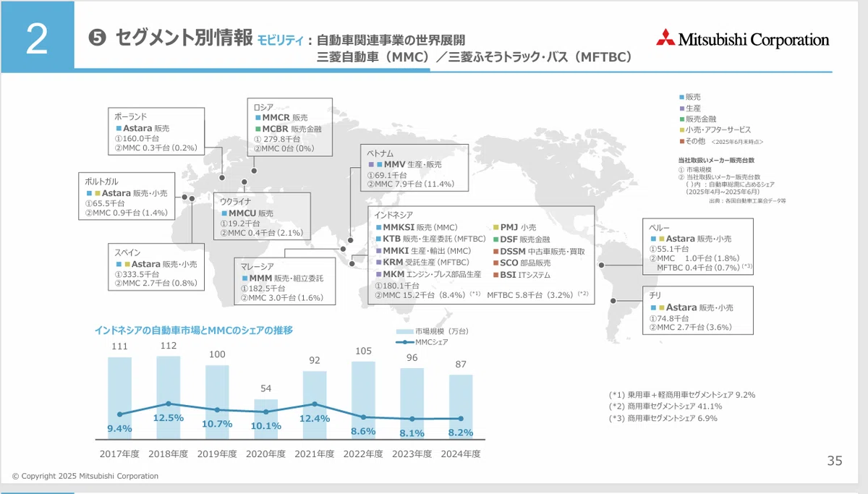This screenshot has height=494, width=868.
Task: Click the MMV 生産・販売 entry under ベトナム
Action: pyautogui.click(x=404, y=164)
